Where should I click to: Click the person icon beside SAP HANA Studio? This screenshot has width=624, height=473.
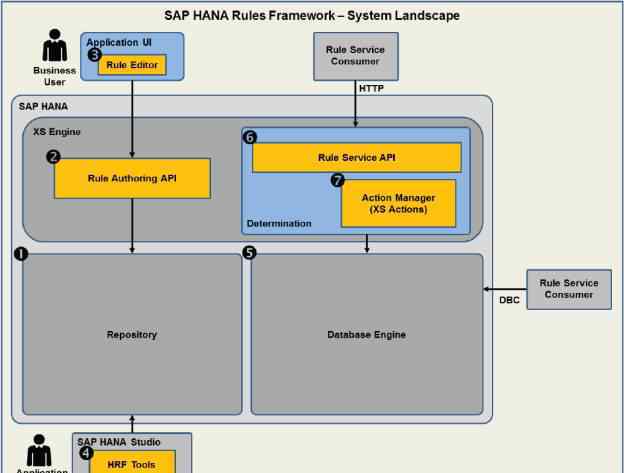39,450
